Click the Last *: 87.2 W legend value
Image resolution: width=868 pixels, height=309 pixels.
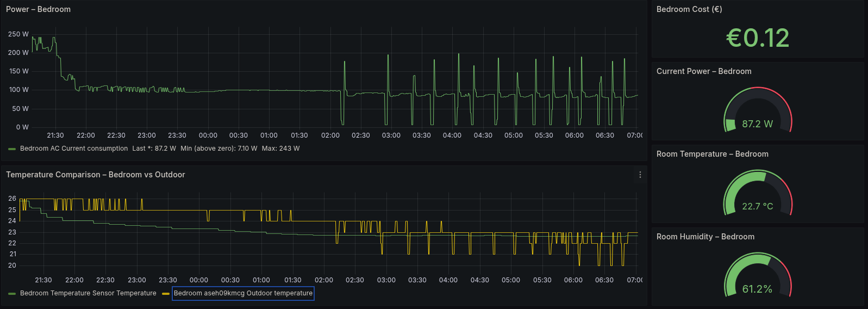coord(154,149)
